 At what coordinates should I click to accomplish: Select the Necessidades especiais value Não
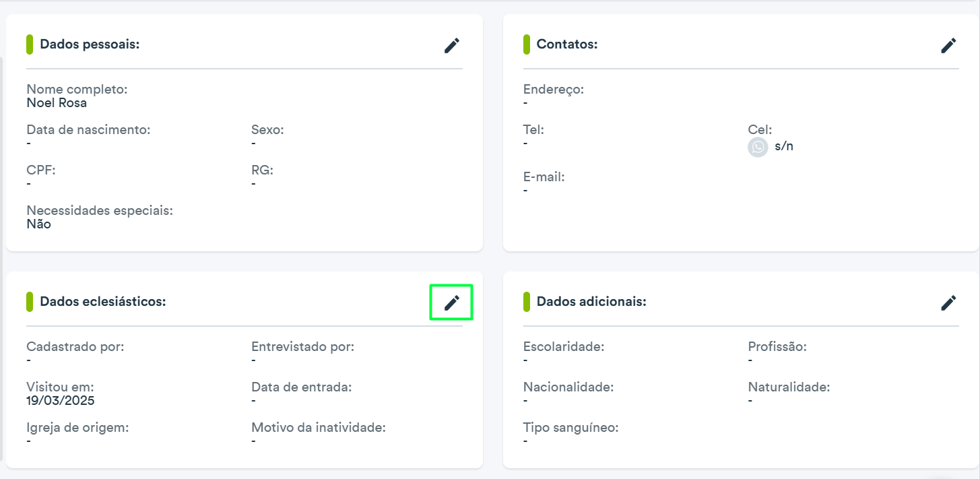tap(39, 224)
